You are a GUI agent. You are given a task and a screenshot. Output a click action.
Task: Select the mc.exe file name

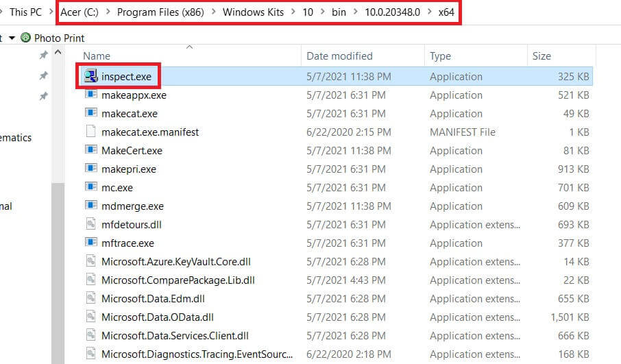click(117, 187)
